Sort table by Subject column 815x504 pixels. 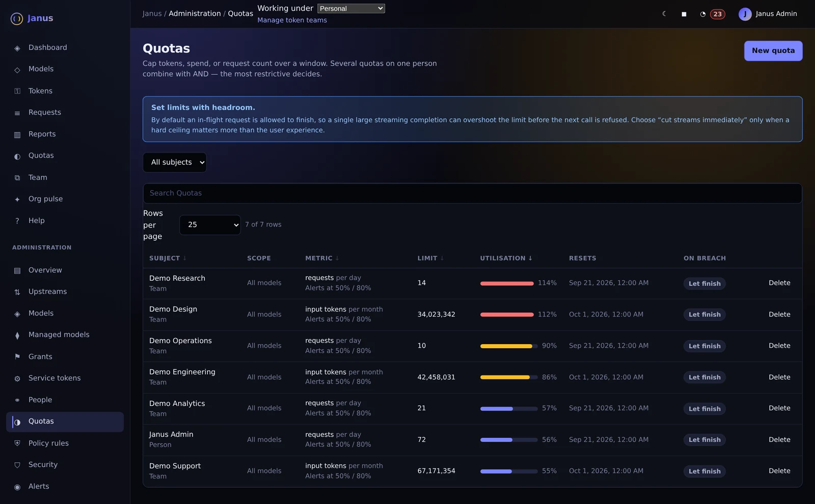click(x=168, y=258)
